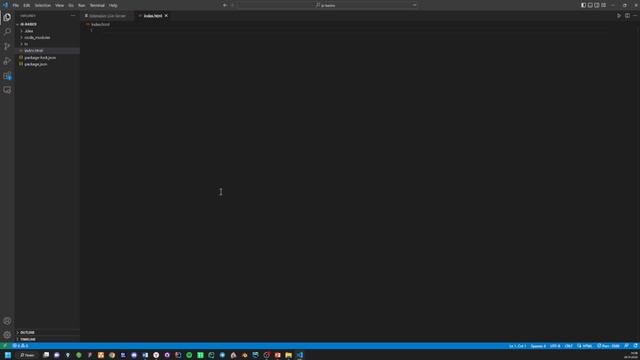Image resolution: width=640 pixels, height=360 pixels.
Task: Click the command center search box
Action: point(328,5)
